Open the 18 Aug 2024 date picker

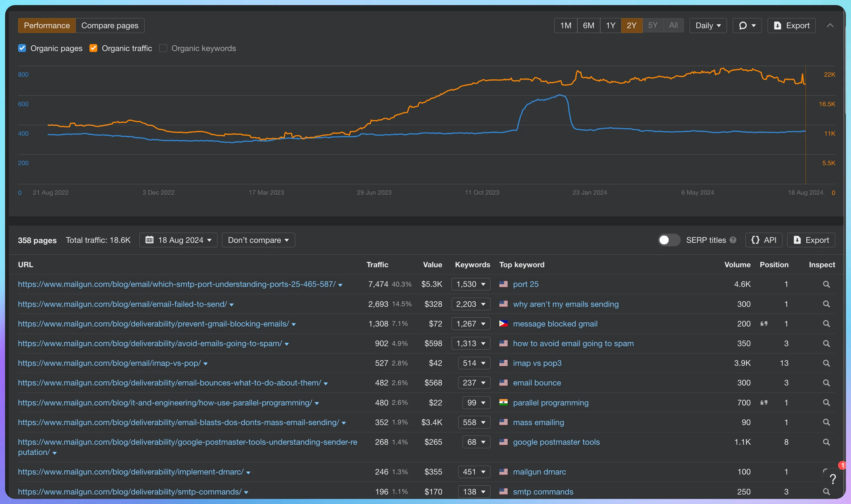[179, 240]
